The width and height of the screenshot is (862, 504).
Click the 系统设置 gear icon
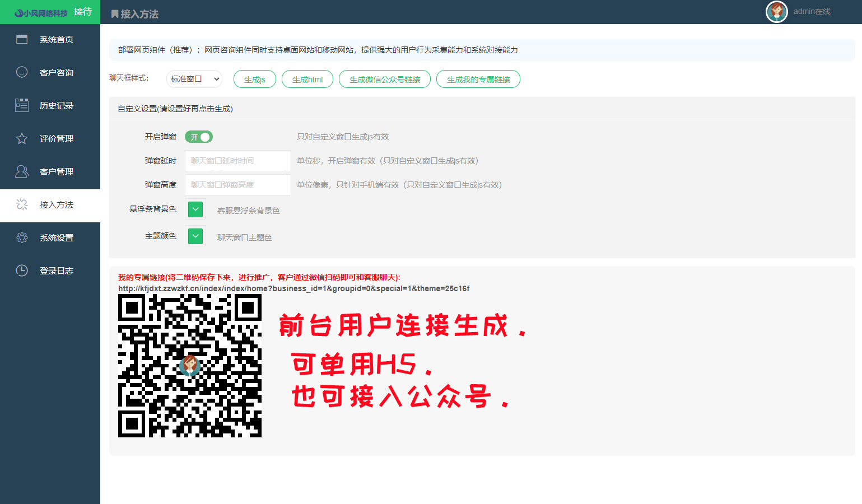pos(22,237)
